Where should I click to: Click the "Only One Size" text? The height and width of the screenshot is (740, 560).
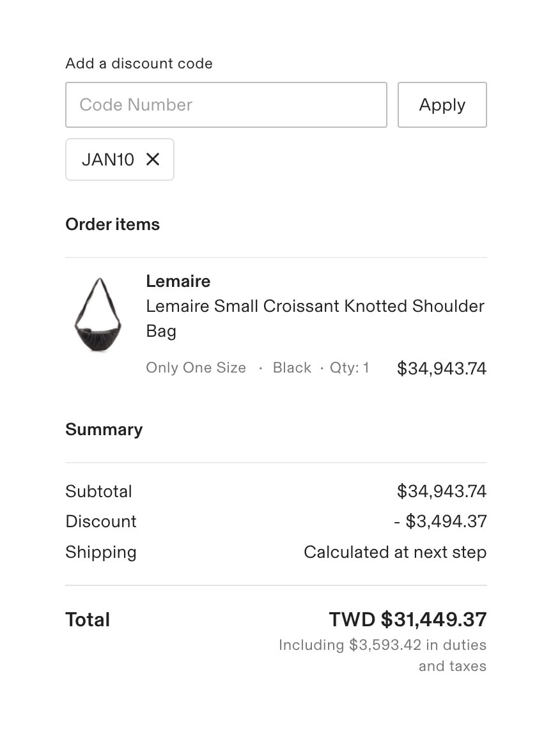(x=196, y=368)
